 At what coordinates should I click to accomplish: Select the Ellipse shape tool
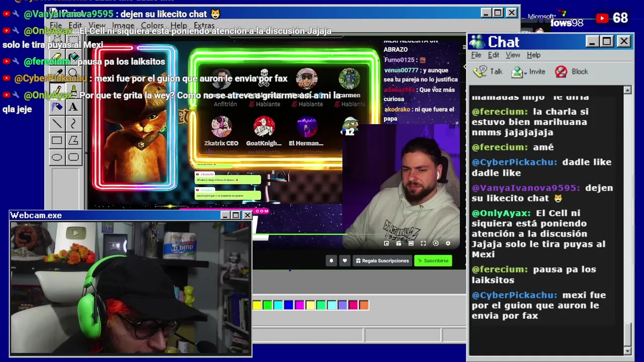pos(57,157)
